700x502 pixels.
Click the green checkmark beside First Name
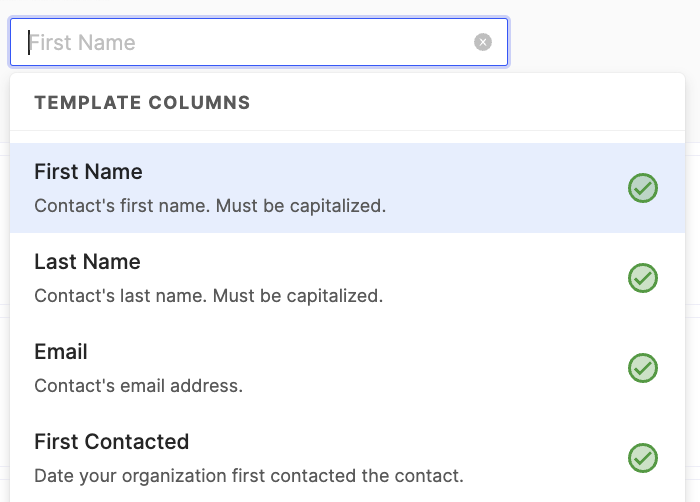pyautogui.click(x=643, y=188)
